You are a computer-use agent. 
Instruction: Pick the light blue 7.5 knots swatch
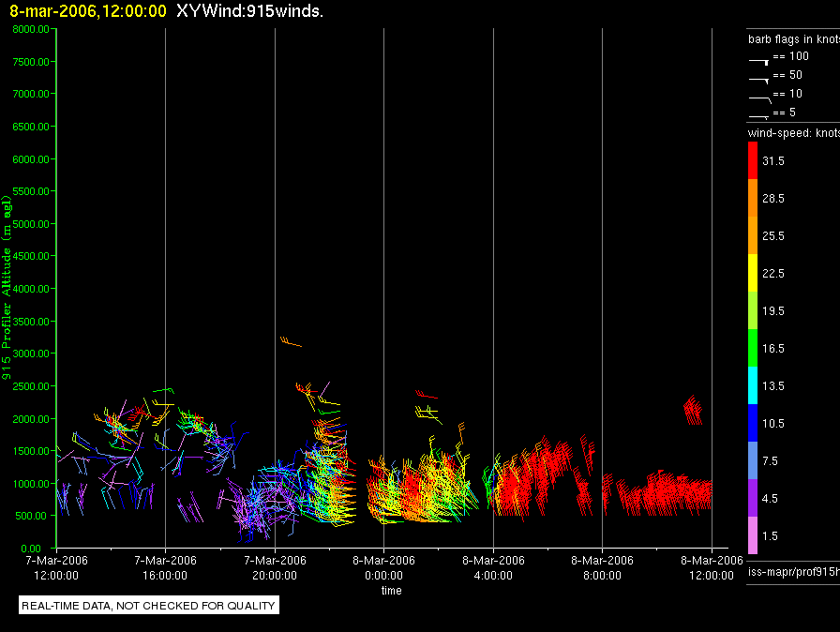[x=753, y=460]
